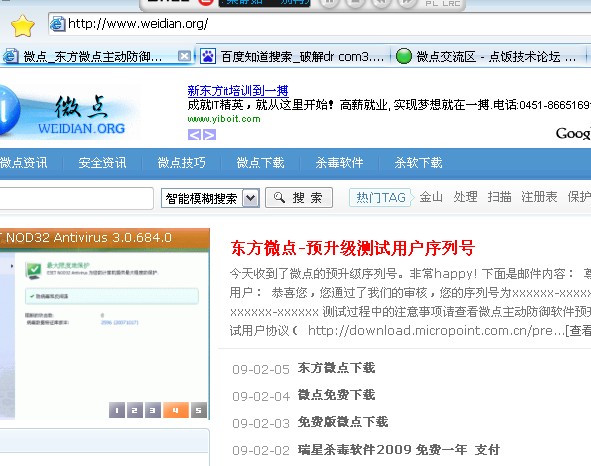This screenshot has width=591, height=466.
Task: Expand the 智能模糊搜索 dropdown
Action: (x=251, y=198)
